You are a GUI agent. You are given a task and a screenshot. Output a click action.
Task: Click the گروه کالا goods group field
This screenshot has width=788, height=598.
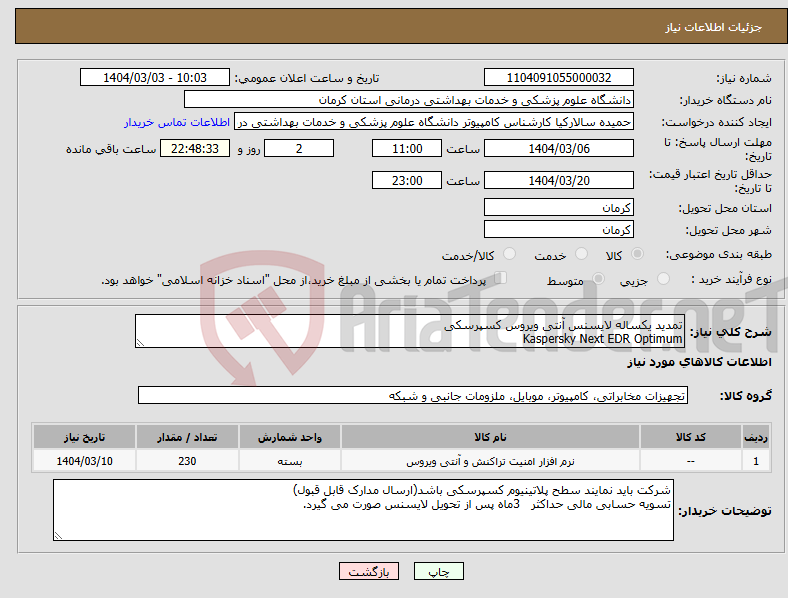pos(413,395)
